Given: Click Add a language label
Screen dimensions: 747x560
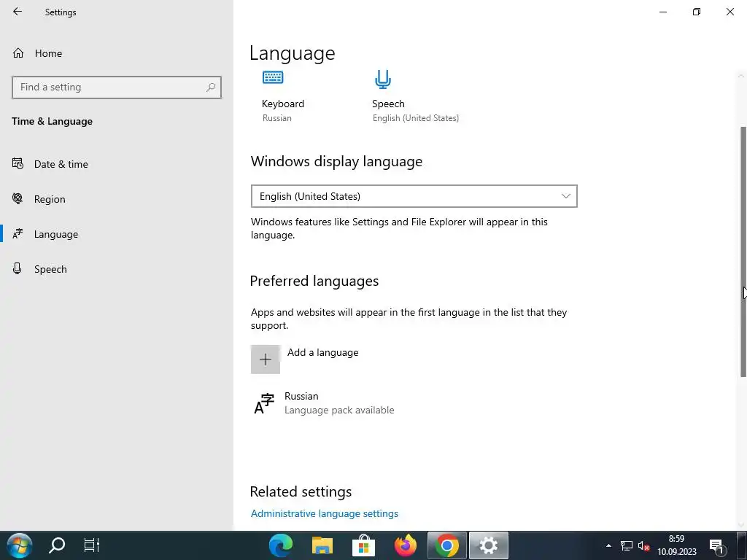Looking at the screenshot, I should click(x=322, y=353).
